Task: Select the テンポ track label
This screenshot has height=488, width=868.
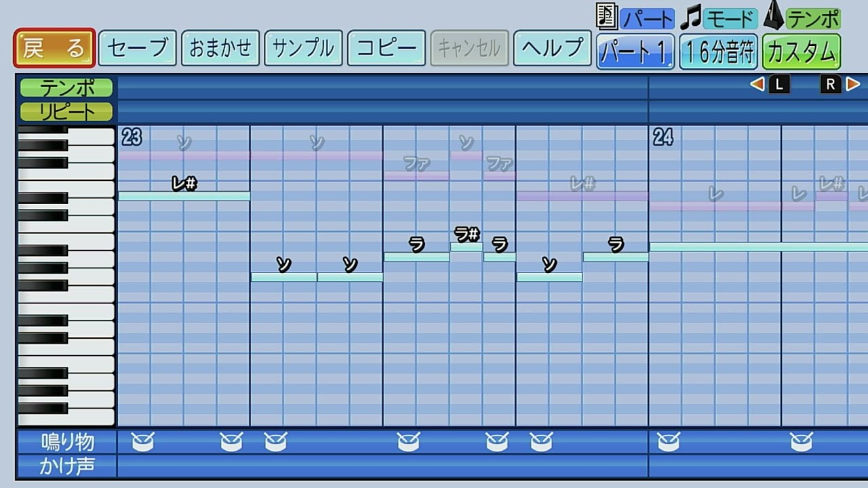Action: click(x=66, y=87)
